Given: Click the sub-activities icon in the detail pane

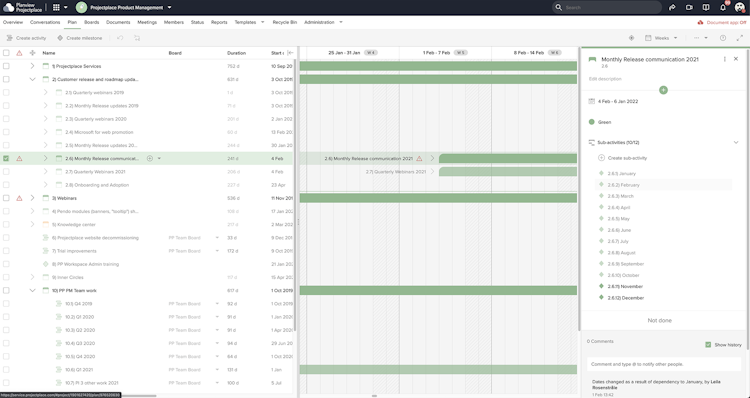Looking at the screenshot, I should point(592,143).
